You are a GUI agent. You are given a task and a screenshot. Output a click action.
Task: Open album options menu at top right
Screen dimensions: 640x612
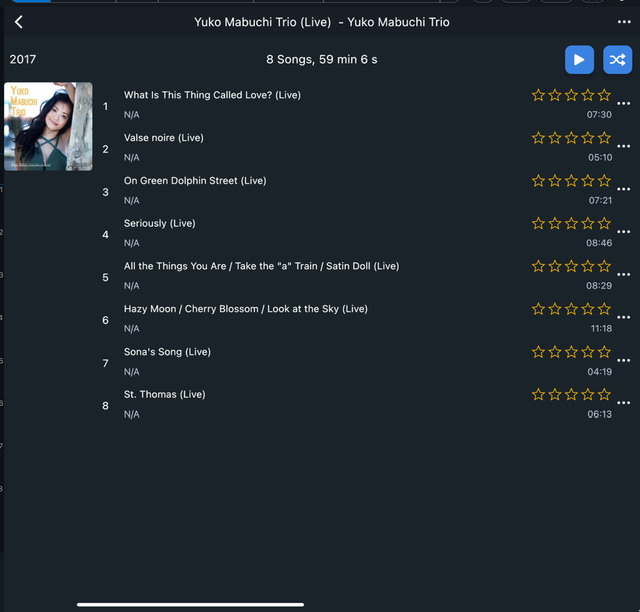tap(624, 22)
